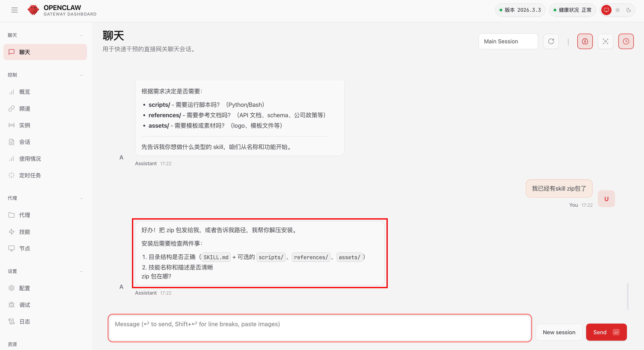Collapse the 控制 sidebar section
This screenshot has width=644, height=350.
coord(81,75)
